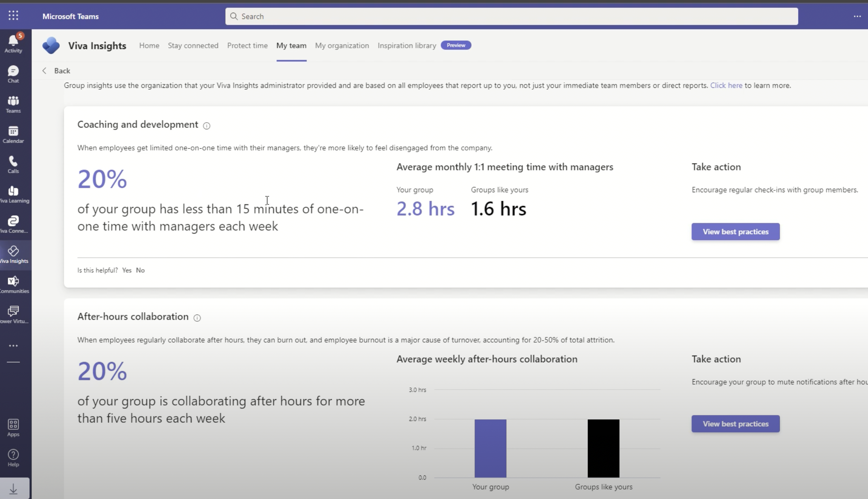Select the My team tab
The height and width of the screenshot is (499, 868).
[x=291, y=45]
